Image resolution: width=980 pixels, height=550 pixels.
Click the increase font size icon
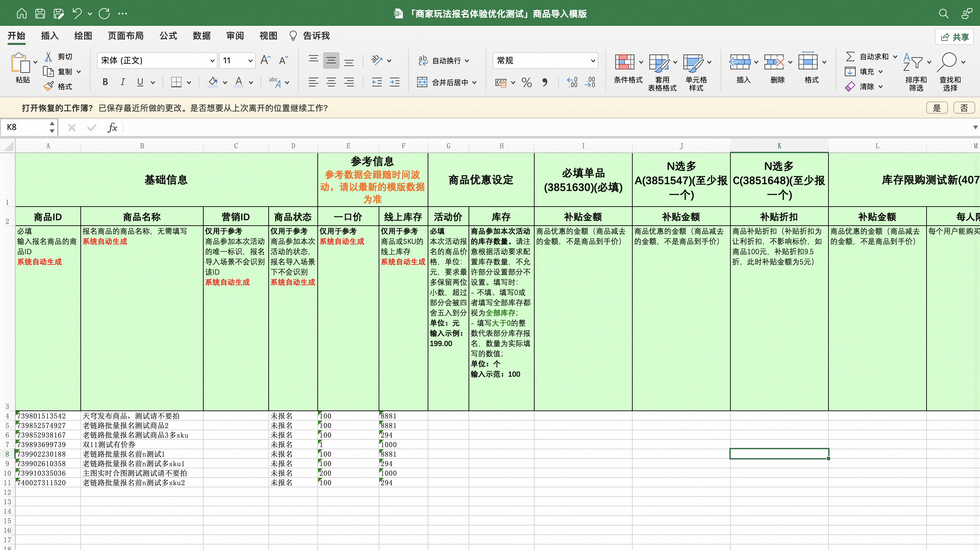click(x=265, y=60)
